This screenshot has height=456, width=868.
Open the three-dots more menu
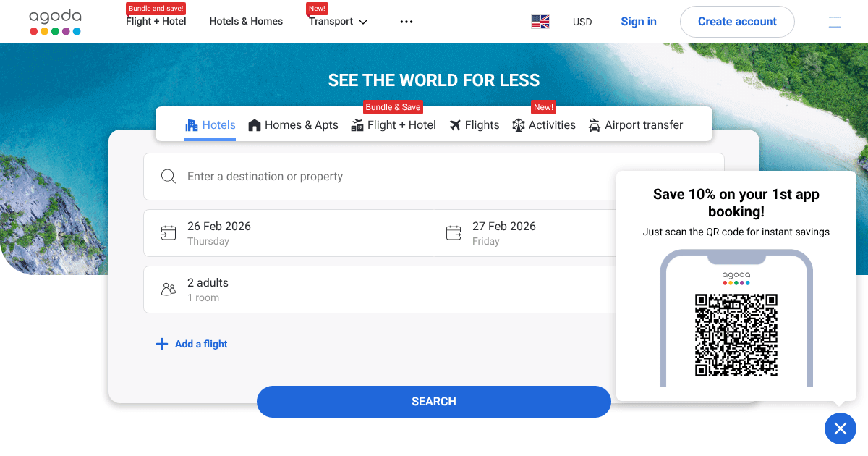[407, 22]
